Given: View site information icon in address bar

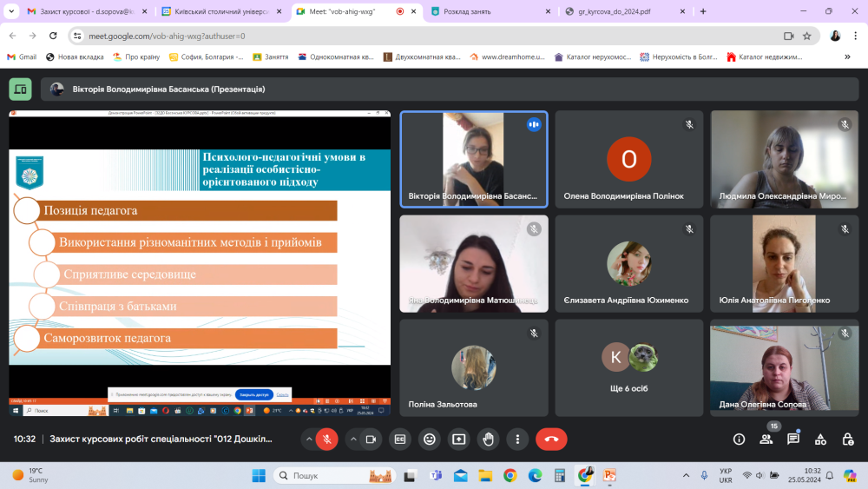Looking at the screenshot, I should (77, 36).
